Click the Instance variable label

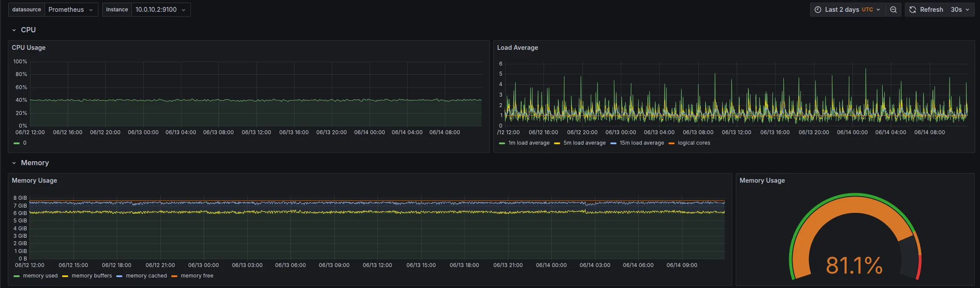coord(117,10)
